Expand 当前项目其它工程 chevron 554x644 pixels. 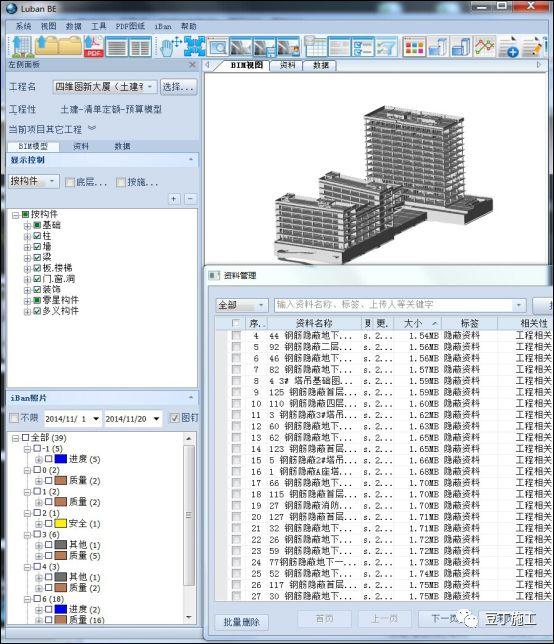pos(92,128)
